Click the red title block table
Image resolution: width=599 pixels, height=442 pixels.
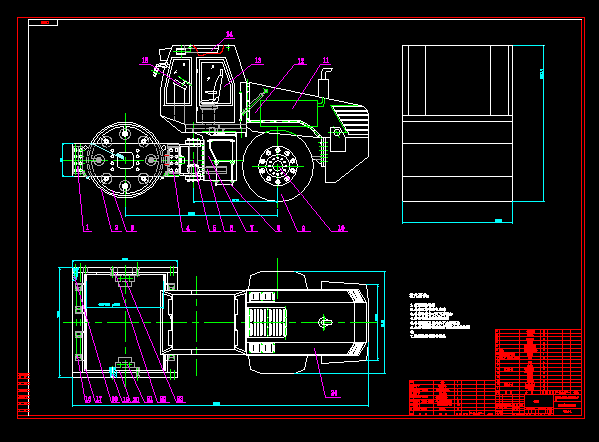[495, 372]
